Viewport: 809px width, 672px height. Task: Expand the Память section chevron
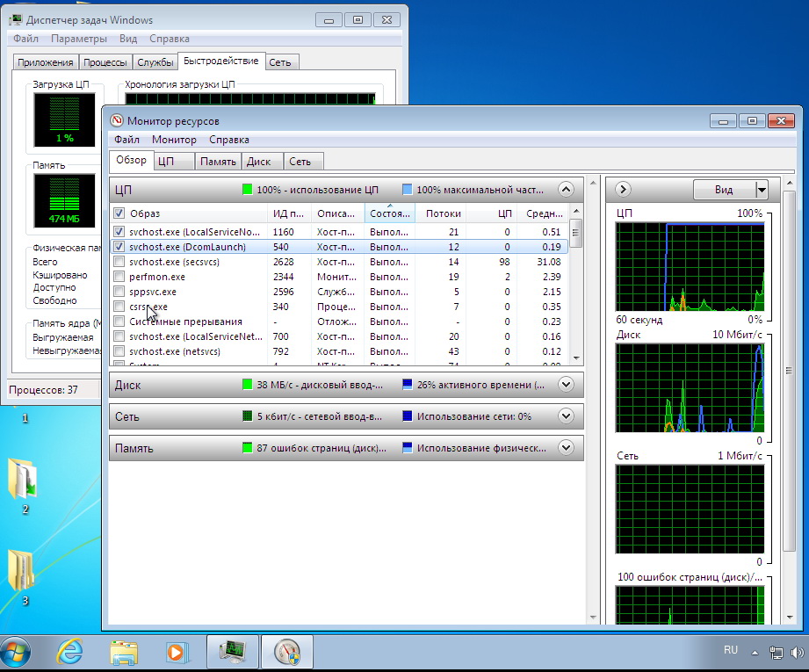click(566, 448)
